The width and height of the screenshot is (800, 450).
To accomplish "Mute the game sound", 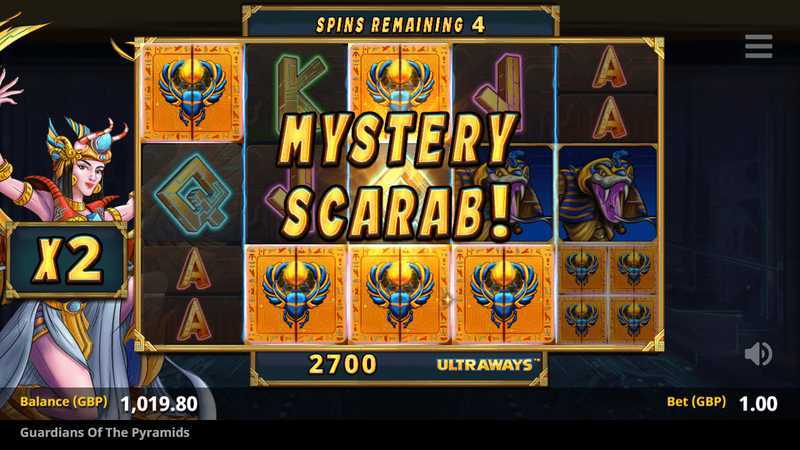I will [x=758, y=354].
